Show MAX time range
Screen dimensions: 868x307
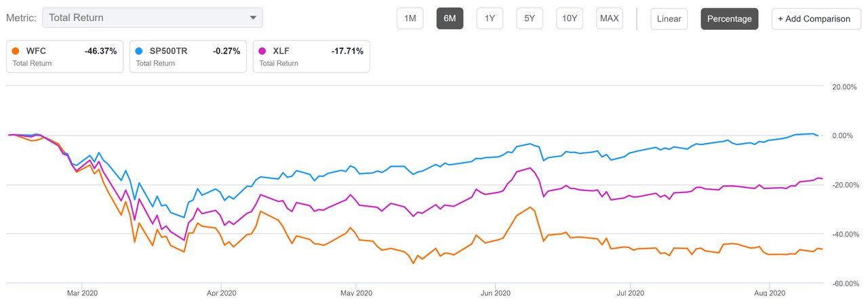tap(609, 18)
